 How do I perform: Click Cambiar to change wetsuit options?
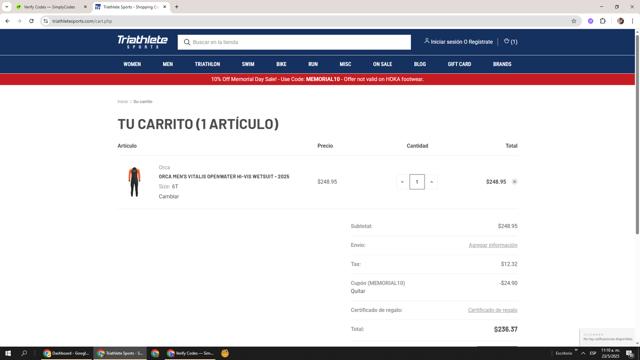coord(169,196)
